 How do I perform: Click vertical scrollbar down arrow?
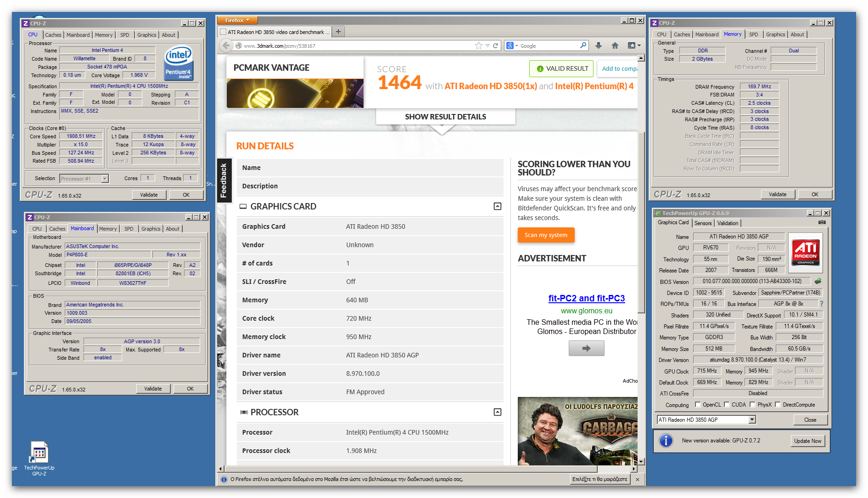(641, 461)
